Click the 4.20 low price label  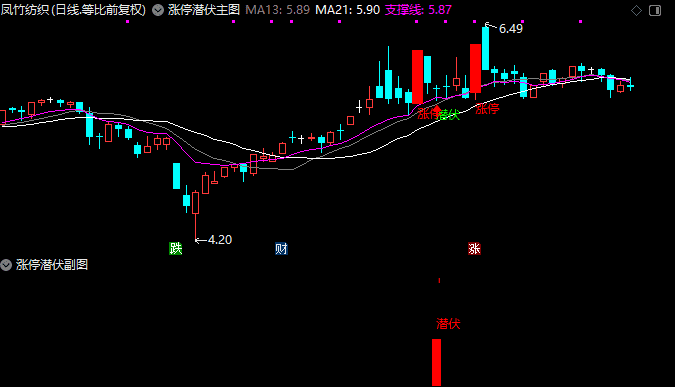(x=220, y=240)
